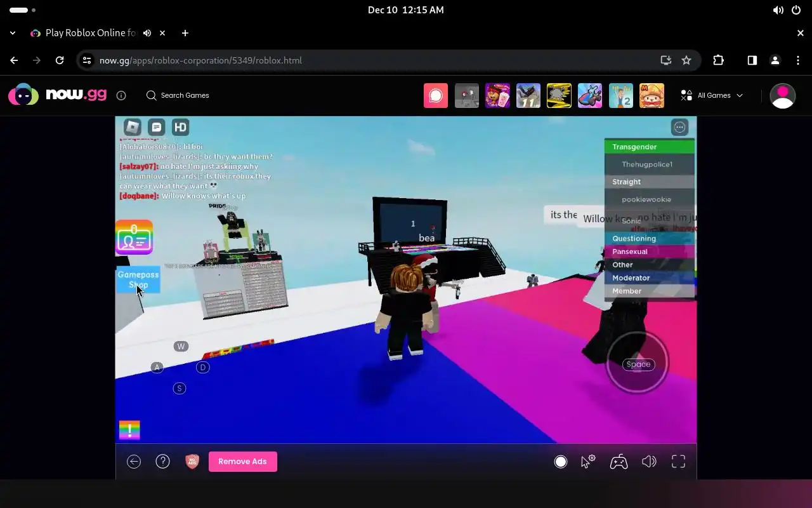The height and width of the screenshot is (508, 812).
Task: Open the yellow-black striped game thumbnail
Action: (x=559, y=95)
